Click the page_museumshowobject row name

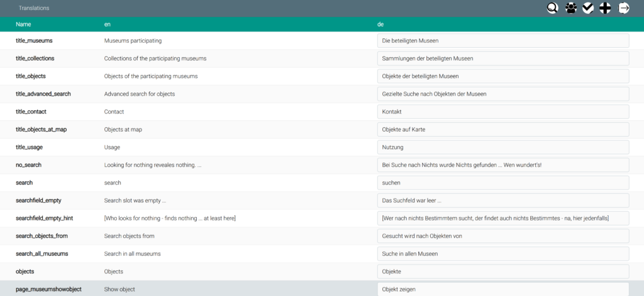48,289
